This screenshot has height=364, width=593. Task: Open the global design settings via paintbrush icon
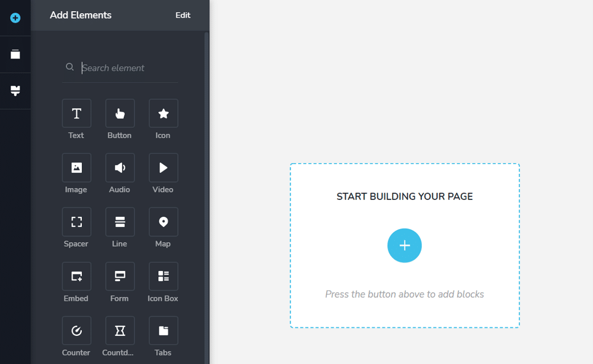pos(15,90)
